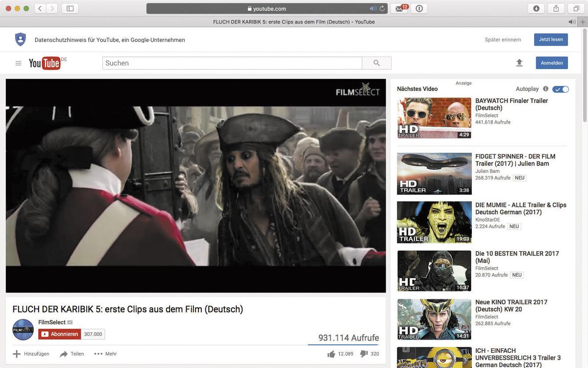The width and height of the screenshot is (588, 368).
Task: Click the video title FLUCH DER KARIBIK 5
Action: click(x=128, y=309)
